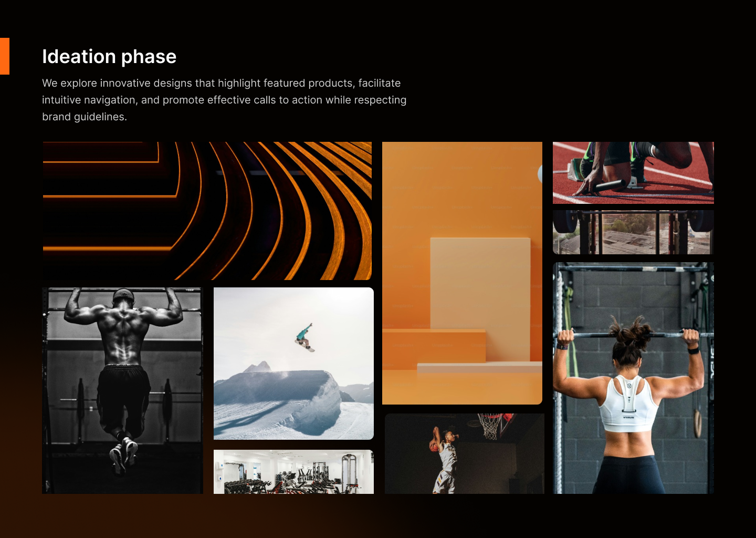Select the white gym interior photo
756x538 pixels.
[x=293, y=472]
